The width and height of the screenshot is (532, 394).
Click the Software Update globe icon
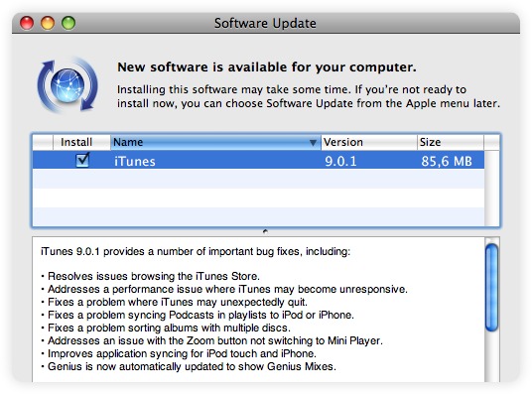(x=67, y=85)
